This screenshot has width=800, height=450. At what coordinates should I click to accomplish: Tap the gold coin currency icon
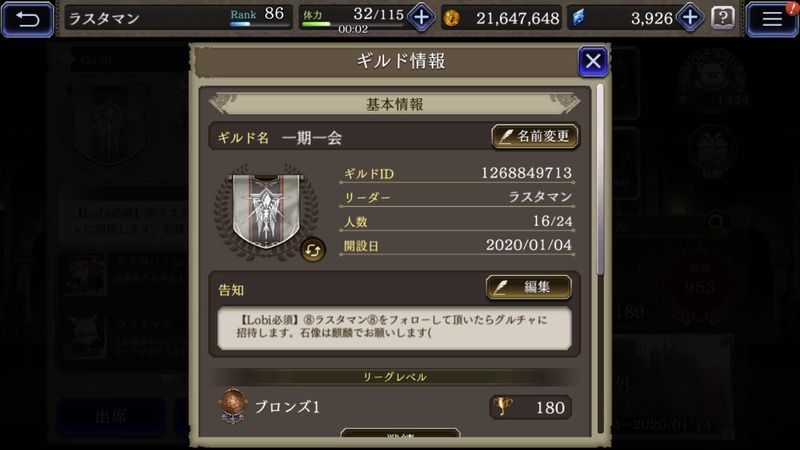click(451, 18)
